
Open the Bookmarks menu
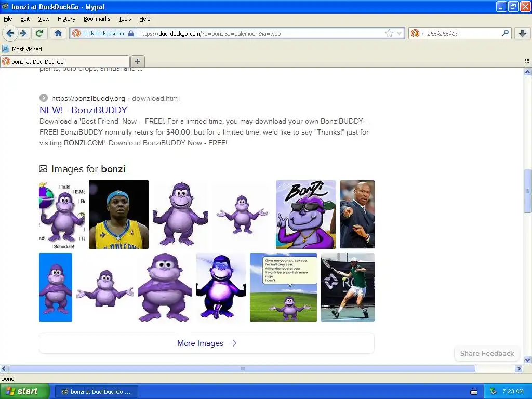[97, 19]
